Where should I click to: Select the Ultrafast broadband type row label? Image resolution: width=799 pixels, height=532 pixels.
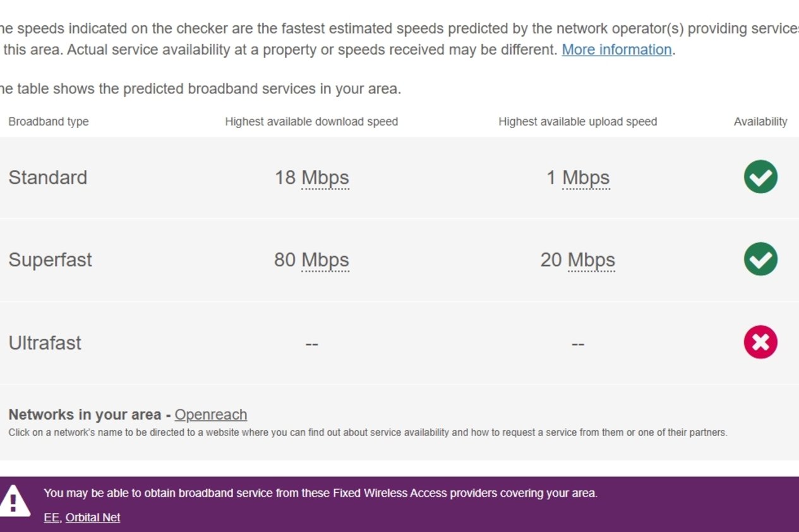[x=45, y=343]
